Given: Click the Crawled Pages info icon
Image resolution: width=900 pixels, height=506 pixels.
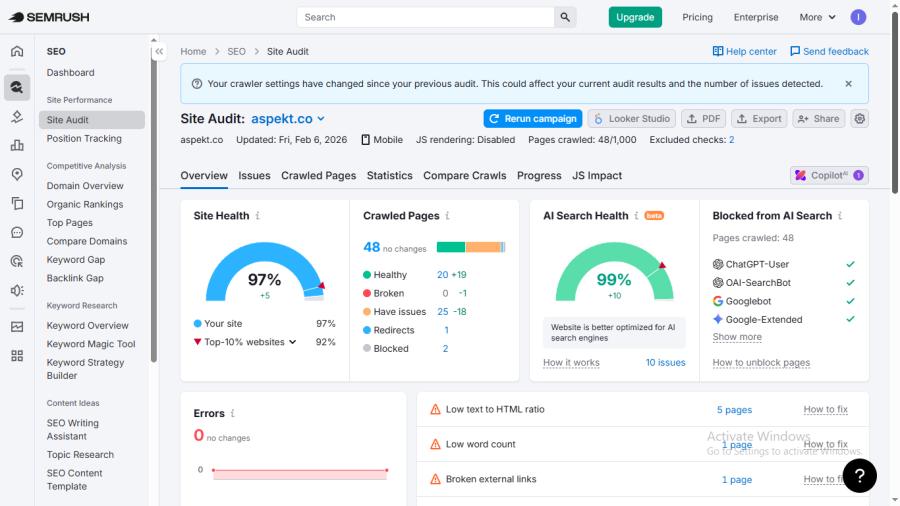Looking at the screenshot, I should (x=447, y=216).
